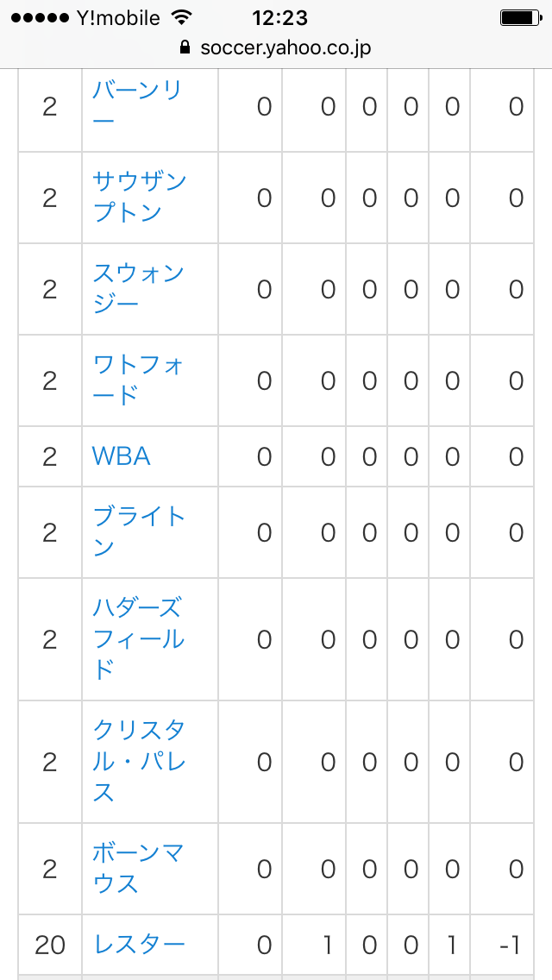Screen dimensions: 552x980
Task: Tap the Y!mobile carrier label
Action: click(x=119, y=18)
